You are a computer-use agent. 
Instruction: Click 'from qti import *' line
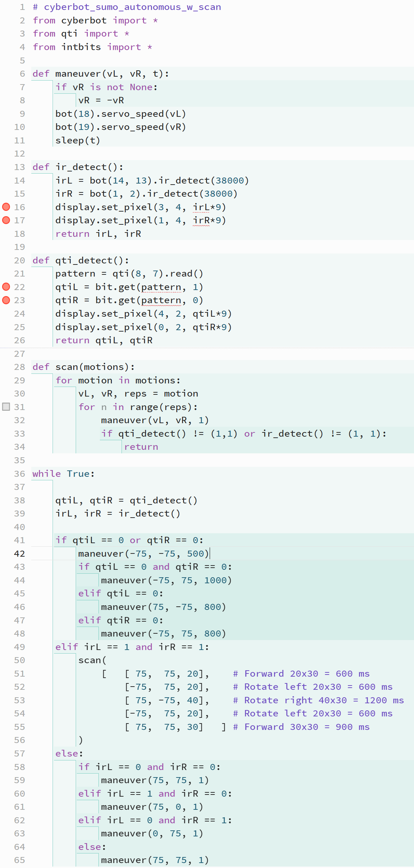(x=81, y=34)
